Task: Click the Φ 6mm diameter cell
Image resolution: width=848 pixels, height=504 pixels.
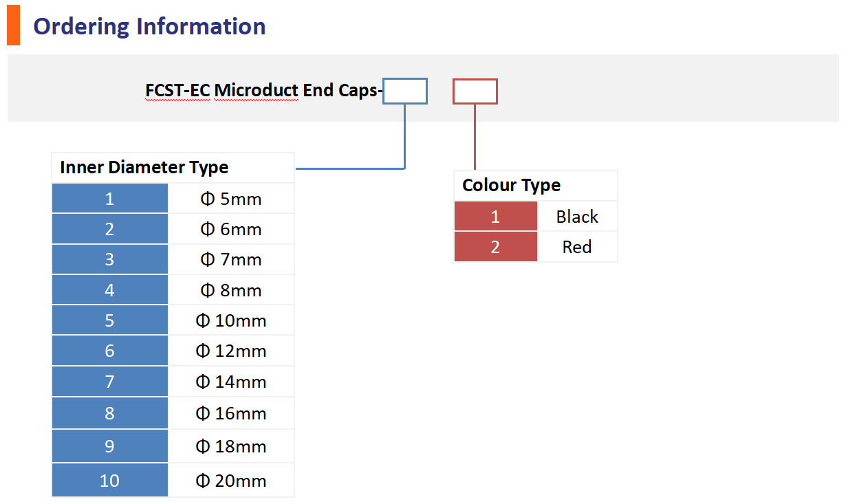Action: pyautogui.click(x=231, y=229)
